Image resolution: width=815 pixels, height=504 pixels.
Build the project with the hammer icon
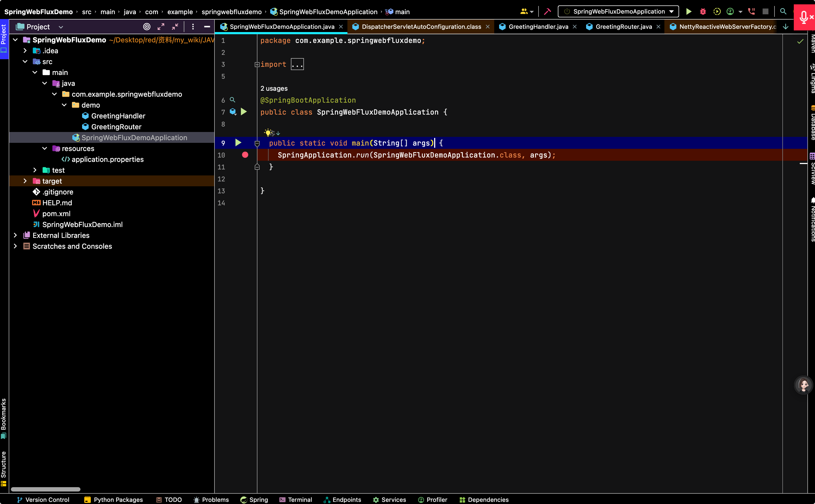coord(548,12)
